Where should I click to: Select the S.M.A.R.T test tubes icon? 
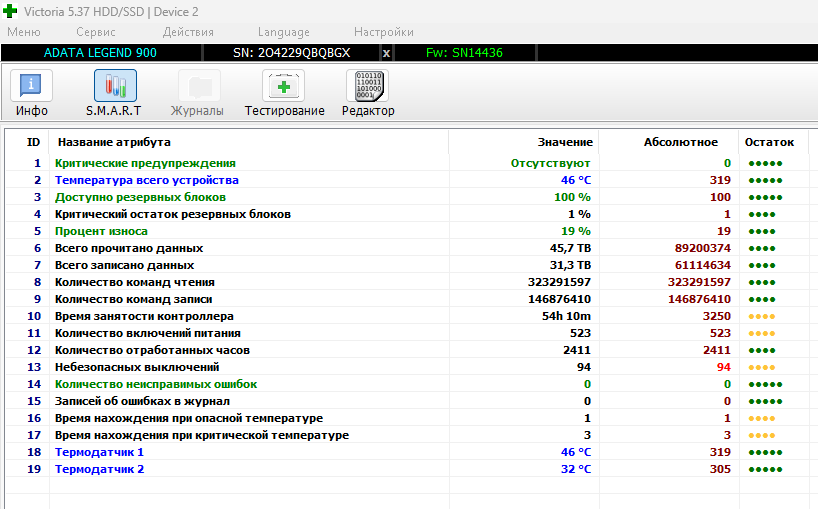115,86
